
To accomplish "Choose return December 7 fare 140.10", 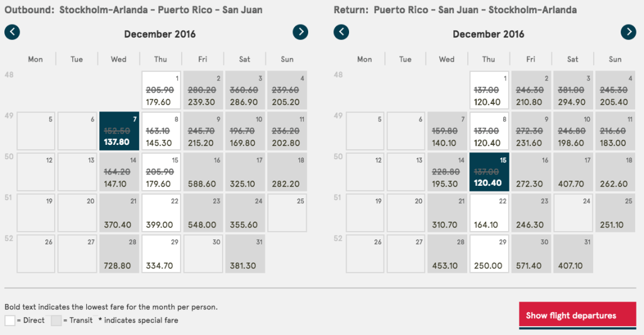I will (447, 132).
